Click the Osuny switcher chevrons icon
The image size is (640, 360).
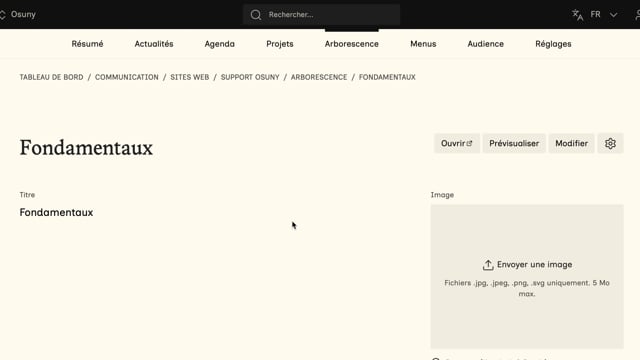click(2, 15)
